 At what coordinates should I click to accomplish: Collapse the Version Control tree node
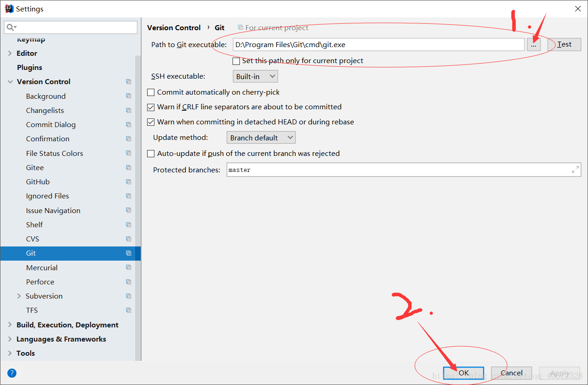tap(10, 82)
